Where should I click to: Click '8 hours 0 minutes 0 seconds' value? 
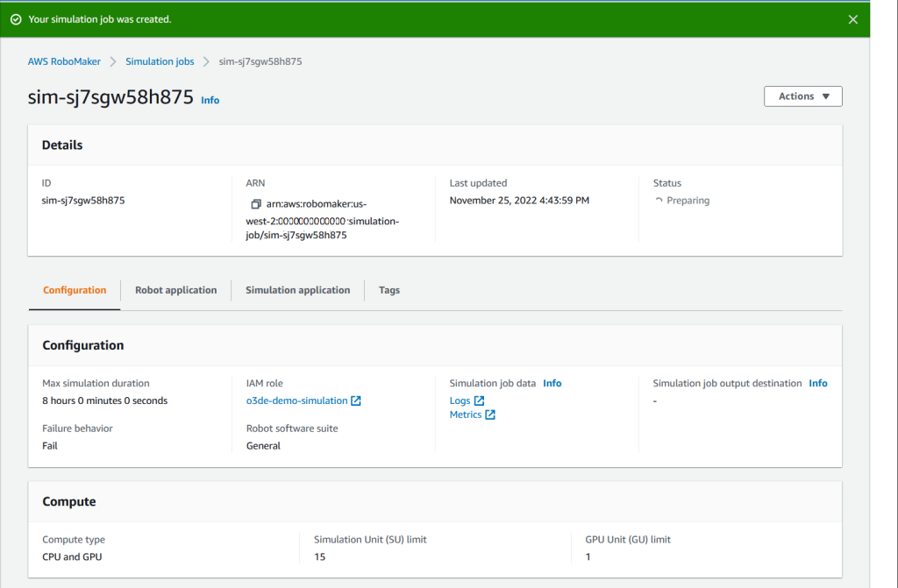105,400
